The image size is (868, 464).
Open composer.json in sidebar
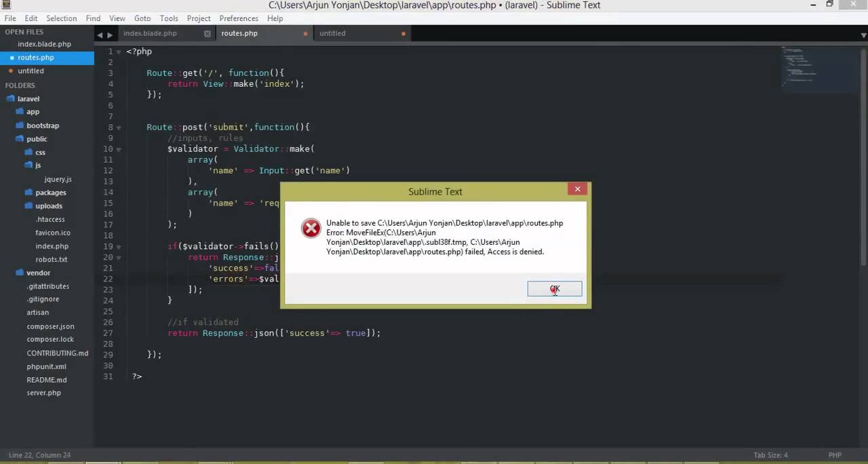point(50,326)
